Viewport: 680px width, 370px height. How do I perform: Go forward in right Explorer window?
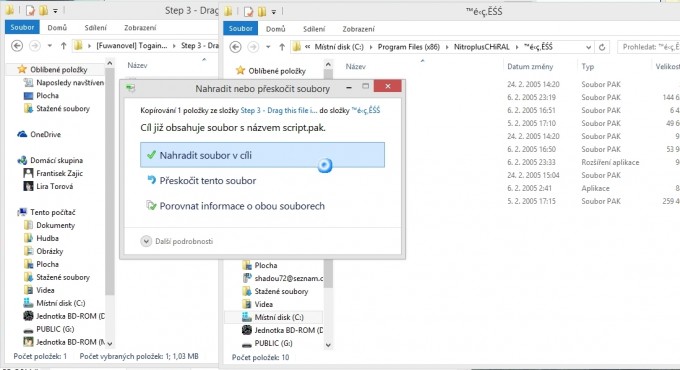point(253,47)
